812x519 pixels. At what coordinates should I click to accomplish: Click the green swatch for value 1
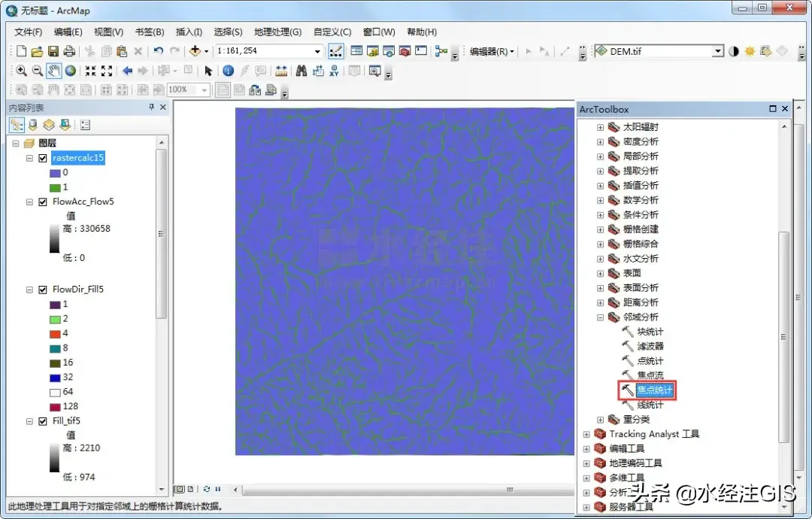click(54, 187)
